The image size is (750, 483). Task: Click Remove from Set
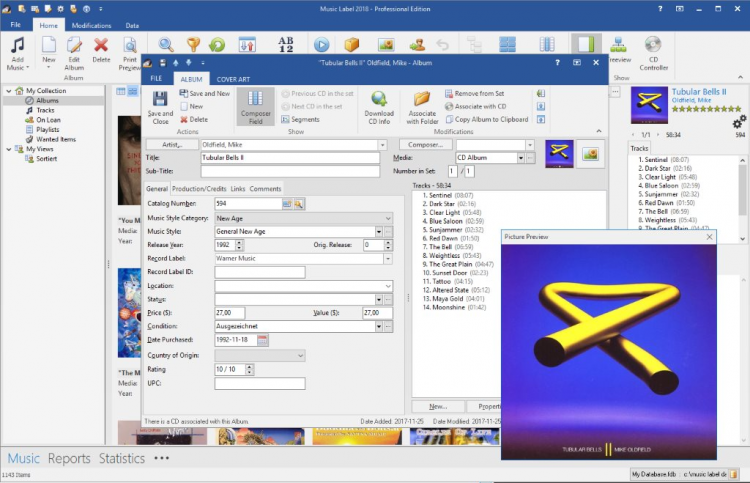(x=474, y=93)
